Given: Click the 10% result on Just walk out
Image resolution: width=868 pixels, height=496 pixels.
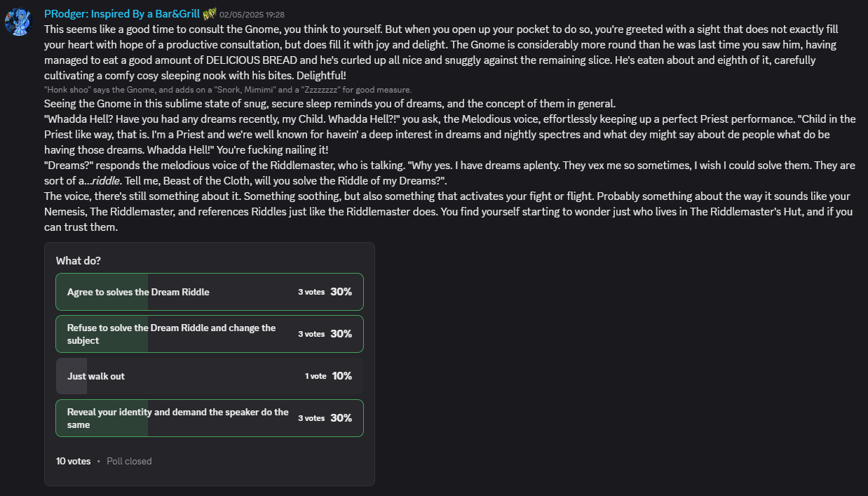Looking at the screenshot, I should (x=342, y=376).
